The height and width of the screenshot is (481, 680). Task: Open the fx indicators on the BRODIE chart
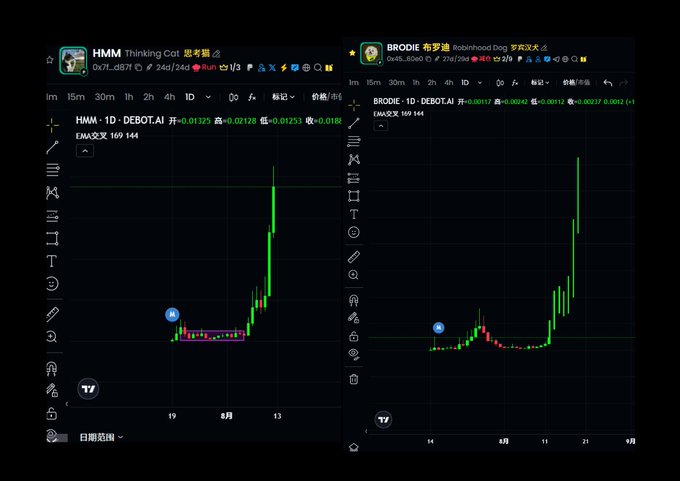click(515, 82)
